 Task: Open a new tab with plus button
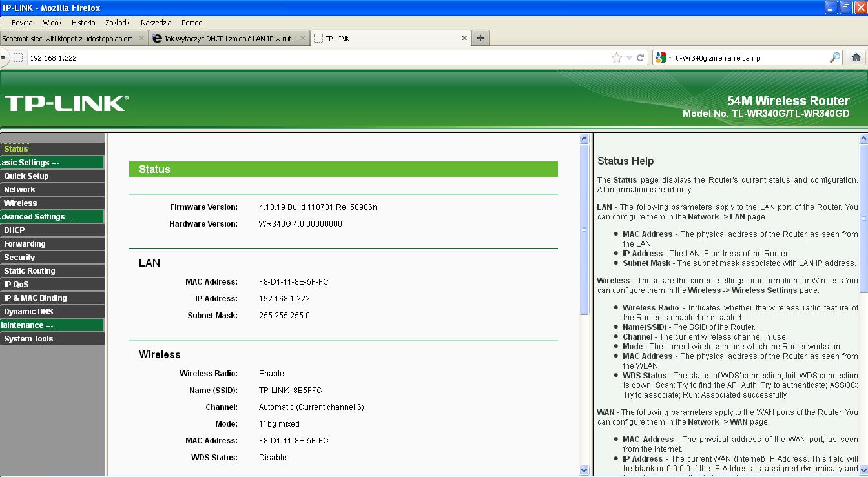point(480,38)
